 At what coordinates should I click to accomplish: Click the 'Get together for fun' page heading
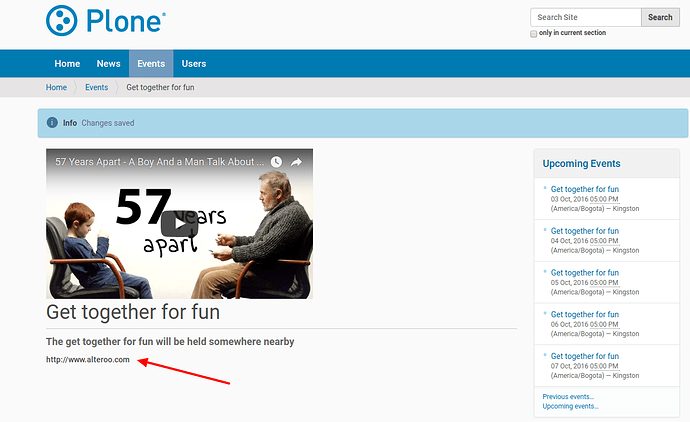(133, 312)
